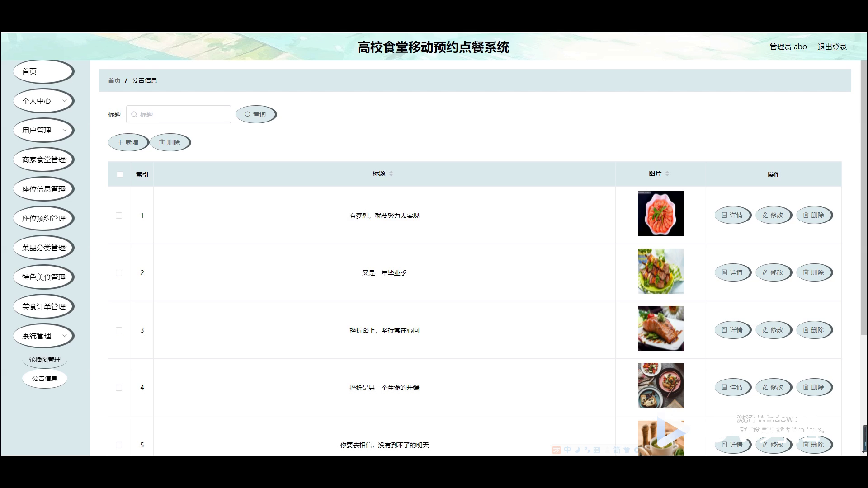The width and height of the screenshot is (868, 488).
Task: Go to 首页 via the breadcrumb
Action: [114, 80]
